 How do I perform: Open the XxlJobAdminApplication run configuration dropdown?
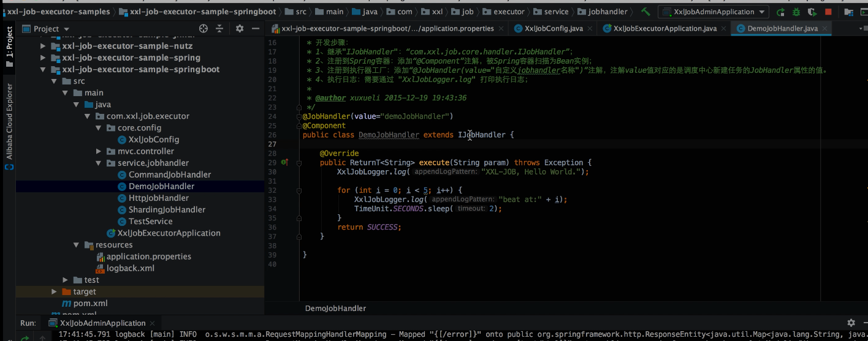point(713,12)
